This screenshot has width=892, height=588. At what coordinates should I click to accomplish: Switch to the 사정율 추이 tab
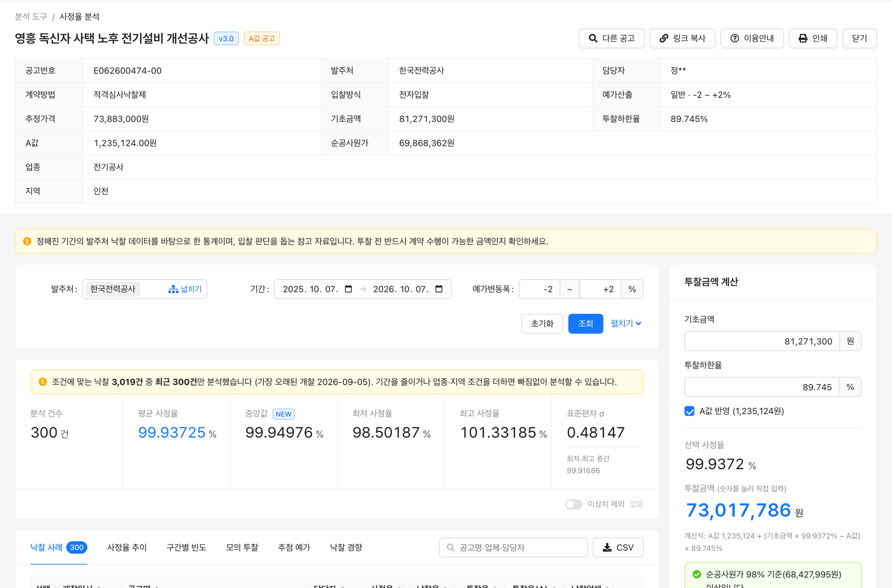(127, 547)
